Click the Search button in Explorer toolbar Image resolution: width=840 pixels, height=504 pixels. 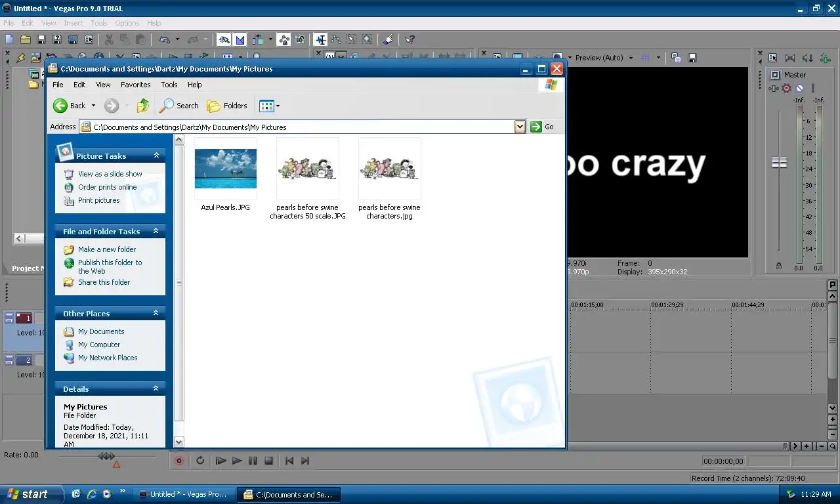point(179,106)
